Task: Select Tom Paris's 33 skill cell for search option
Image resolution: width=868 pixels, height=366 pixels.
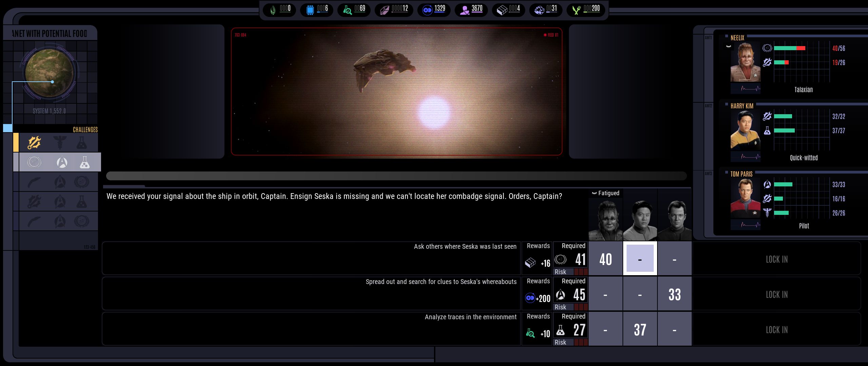Action: click(674, 294)
